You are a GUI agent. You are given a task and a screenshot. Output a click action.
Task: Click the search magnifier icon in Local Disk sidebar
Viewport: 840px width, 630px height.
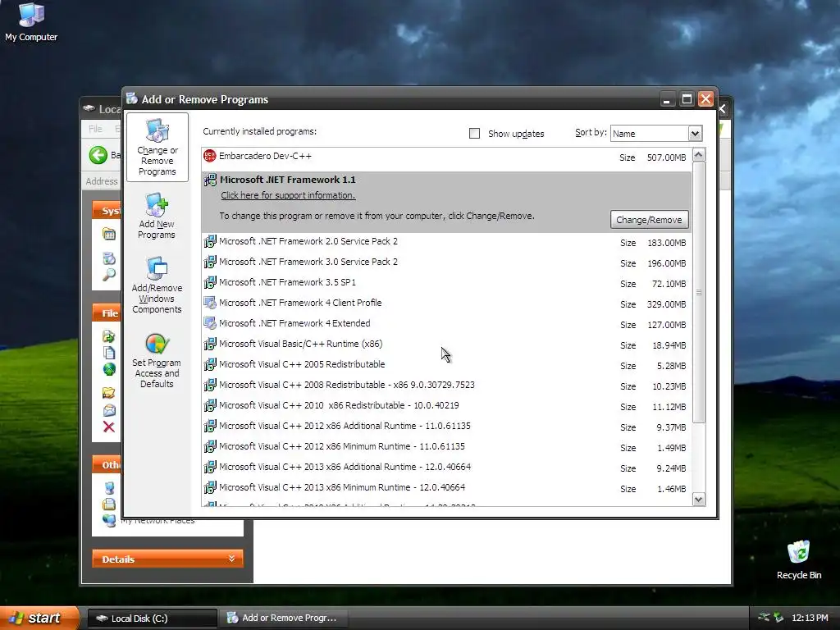coord(109,274)
